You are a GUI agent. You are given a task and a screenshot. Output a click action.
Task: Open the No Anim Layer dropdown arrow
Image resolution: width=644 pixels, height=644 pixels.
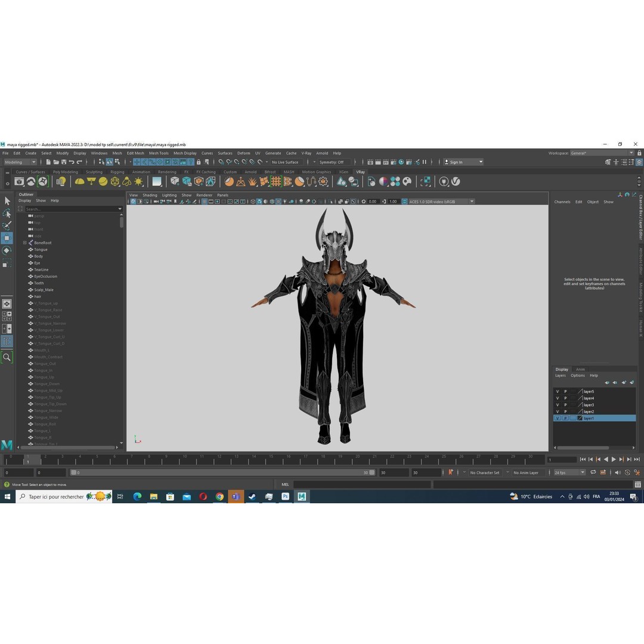pyautogui.click(x=507, y=472)
